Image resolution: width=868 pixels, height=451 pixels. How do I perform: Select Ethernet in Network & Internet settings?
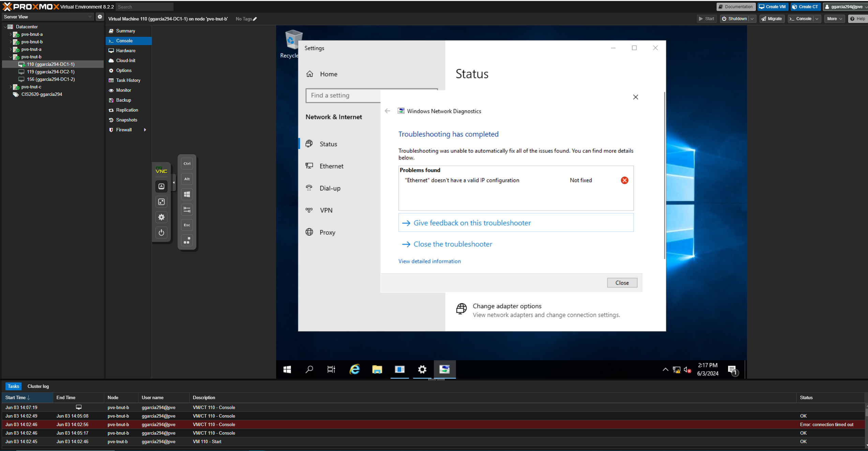[331, 166]
